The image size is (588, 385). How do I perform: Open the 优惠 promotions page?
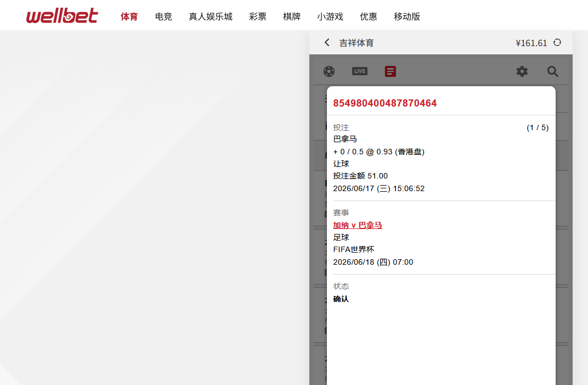369,16
